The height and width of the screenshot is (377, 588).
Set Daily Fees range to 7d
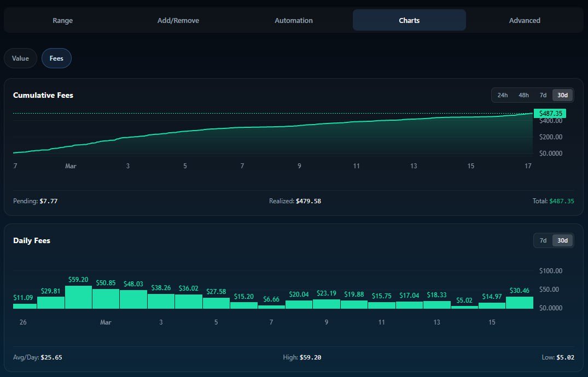click(x=543, y=240)
